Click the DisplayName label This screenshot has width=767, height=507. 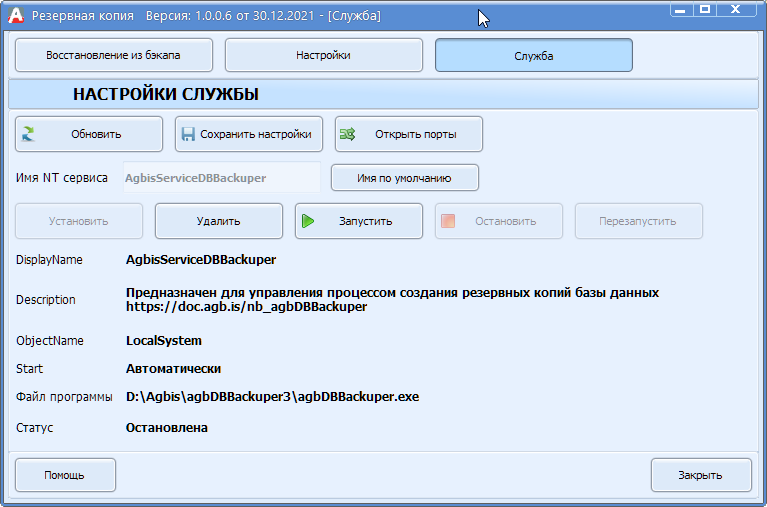(x=49, y=259)
